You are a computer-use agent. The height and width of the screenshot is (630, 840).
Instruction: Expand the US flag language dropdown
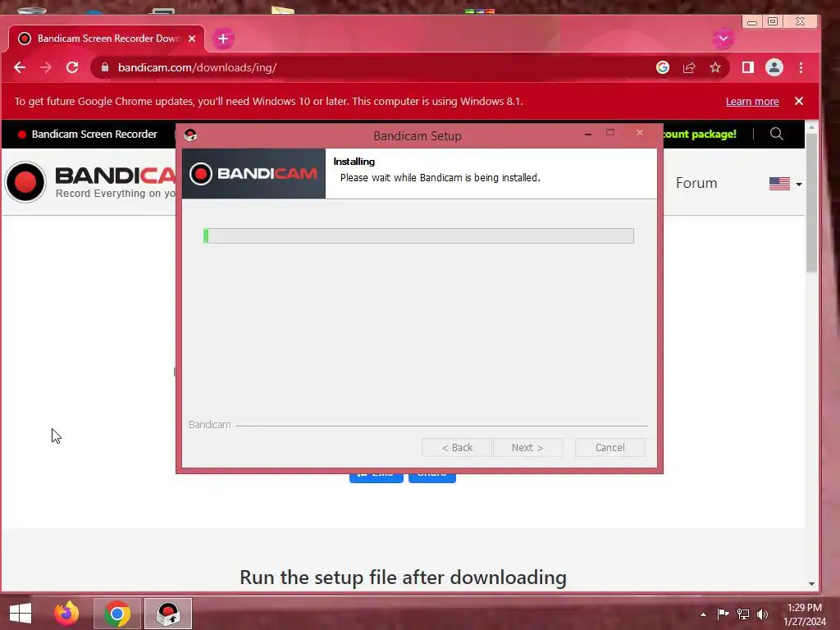pyautogui.click(x=785, y=184)
